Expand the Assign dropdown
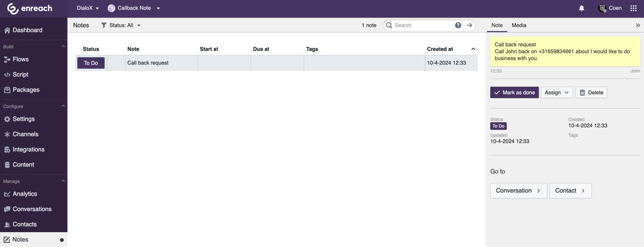 point(556,93)
